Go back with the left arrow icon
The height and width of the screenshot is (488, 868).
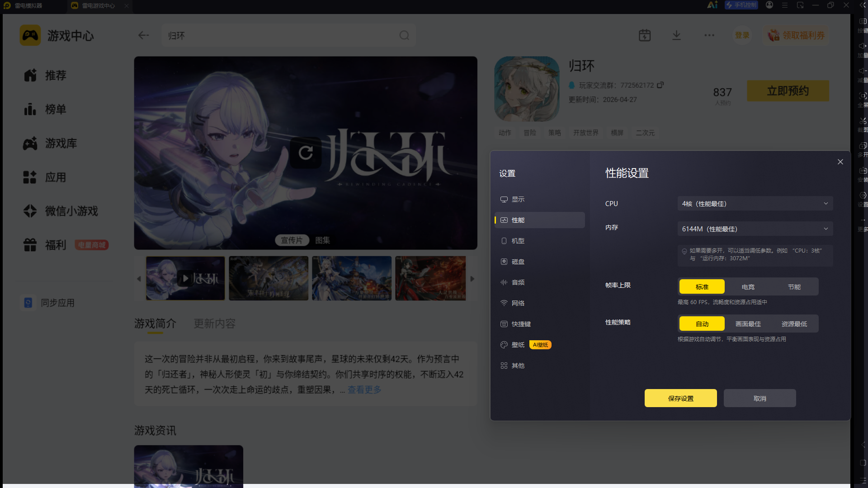point(143,35)
